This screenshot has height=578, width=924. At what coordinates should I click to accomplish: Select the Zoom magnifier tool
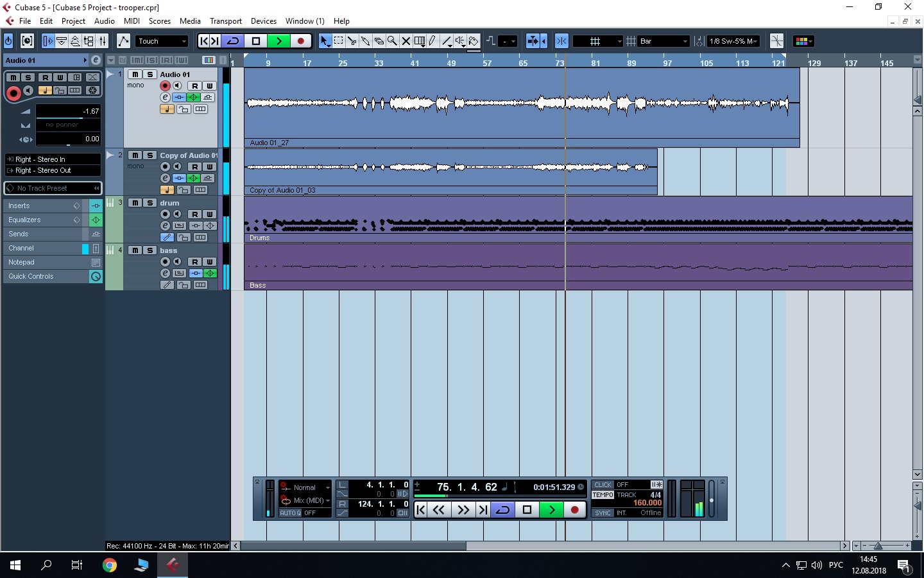click(x=392, y=41)
